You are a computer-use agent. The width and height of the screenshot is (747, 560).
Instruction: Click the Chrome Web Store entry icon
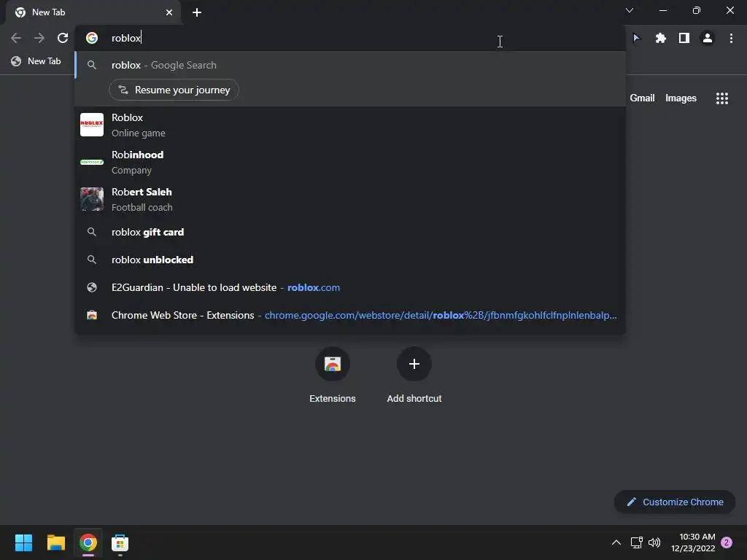92,315
